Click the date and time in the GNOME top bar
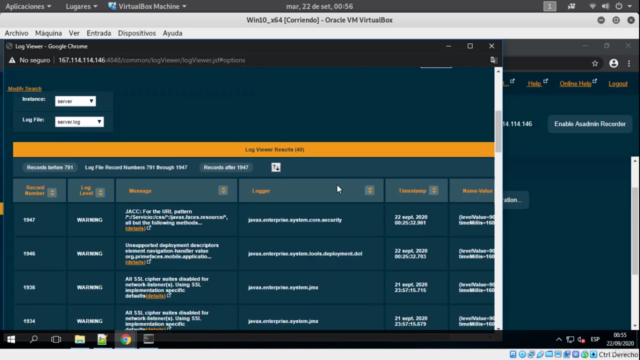Screen dimensions: 640x360 (320, 6)
